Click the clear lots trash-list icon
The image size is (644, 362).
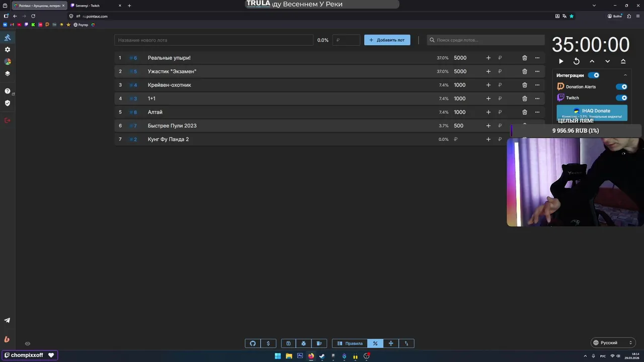[x=319, y=343]
